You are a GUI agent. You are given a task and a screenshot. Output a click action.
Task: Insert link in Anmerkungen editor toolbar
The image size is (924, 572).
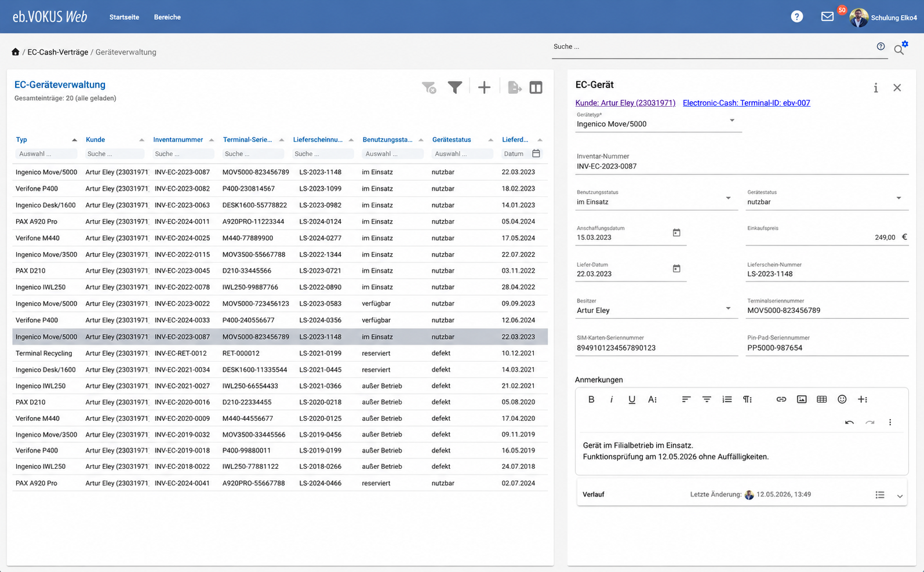pyautogui.click(x=781, y=399)
